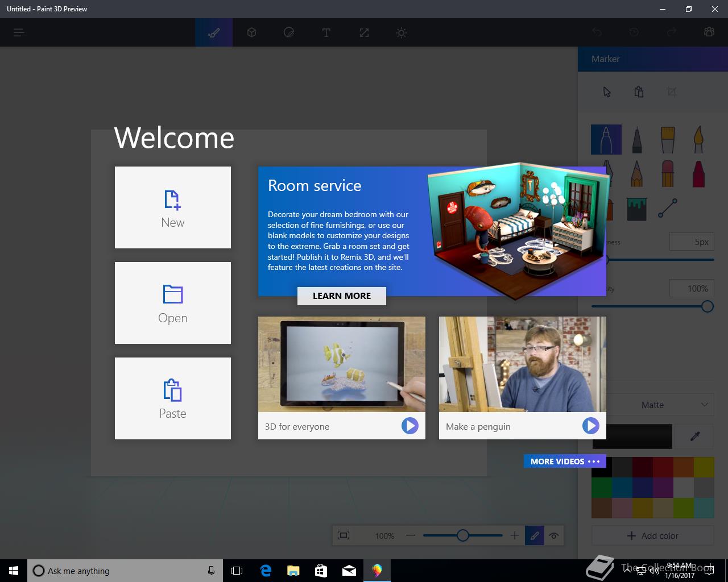Toggle the 2D pen view mode button

click(535, 535)
